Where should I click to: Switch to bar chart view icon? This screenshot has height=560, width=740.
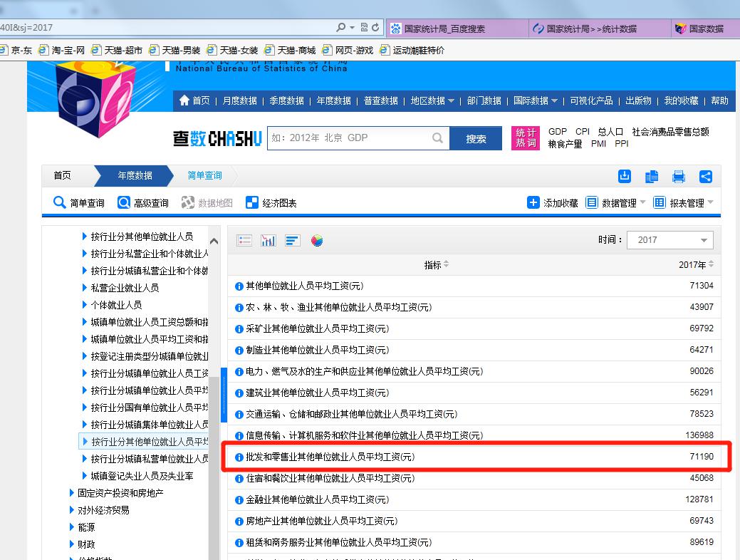coord(269,241)
